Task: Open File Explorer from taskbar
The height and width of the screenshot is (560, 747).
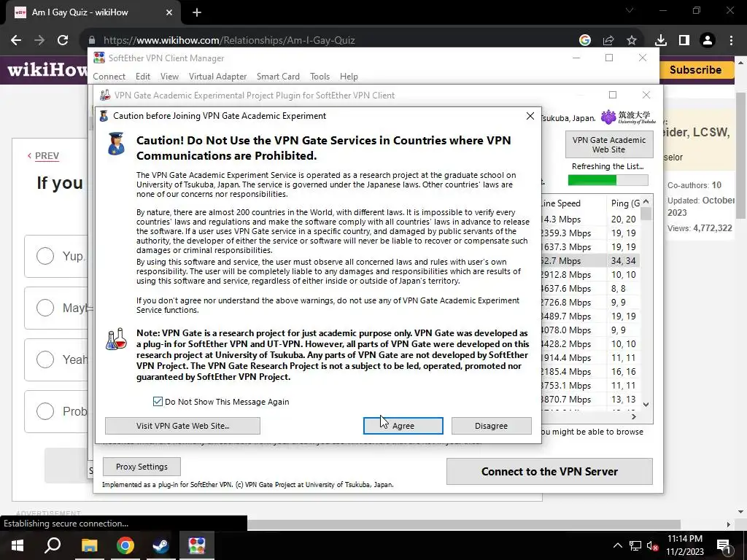Action: point(89,545)
